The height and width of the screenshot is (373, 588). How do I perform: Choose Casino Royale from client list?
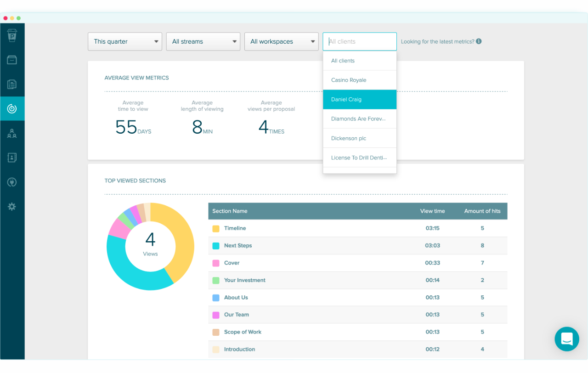tap(359, 80)
